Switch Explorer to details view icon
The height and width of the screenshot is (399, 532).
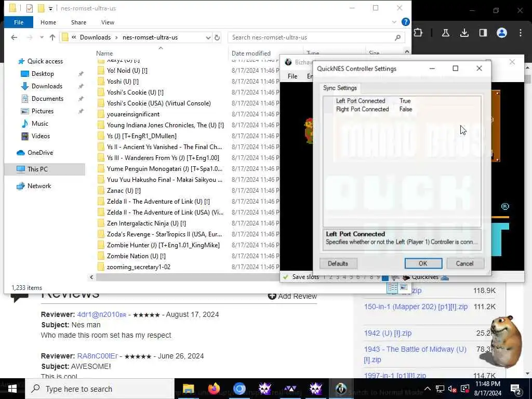click(393, 287)
